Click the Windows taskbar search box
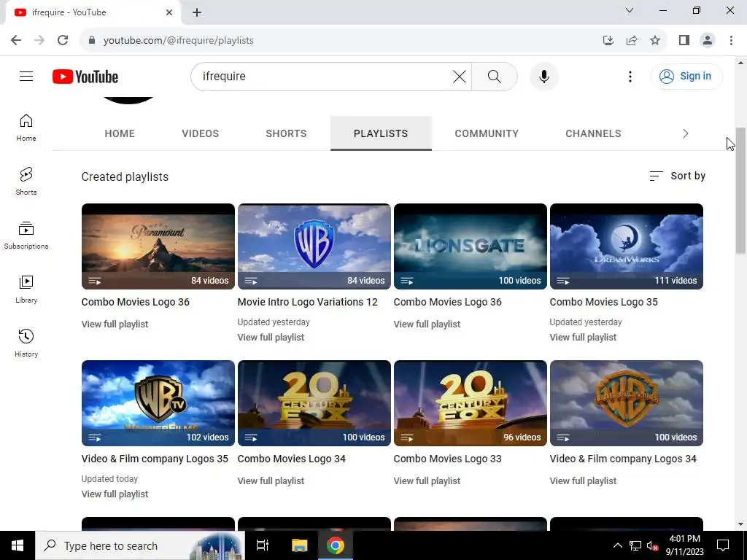Viewport: 747px width, 560px height. 140,545
